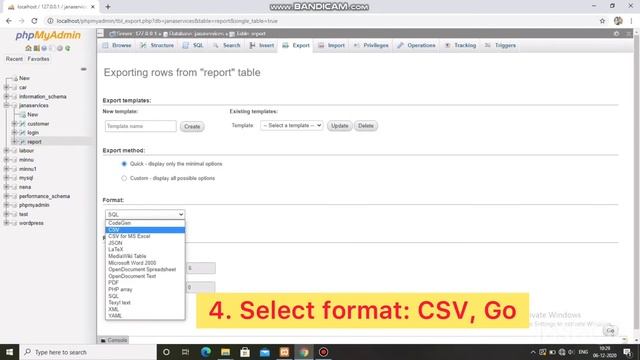The height and width of the screenshot is (360, 640).
Task: Choose PDF in format list
Action: [x=145, y=282]
